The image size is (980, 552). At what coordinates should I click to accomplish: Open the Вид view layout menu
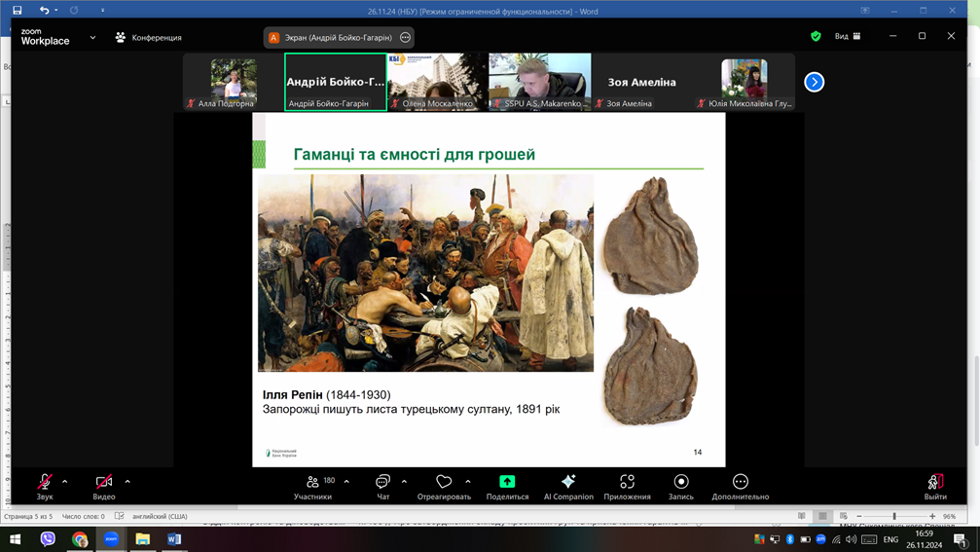click(847, 37)
